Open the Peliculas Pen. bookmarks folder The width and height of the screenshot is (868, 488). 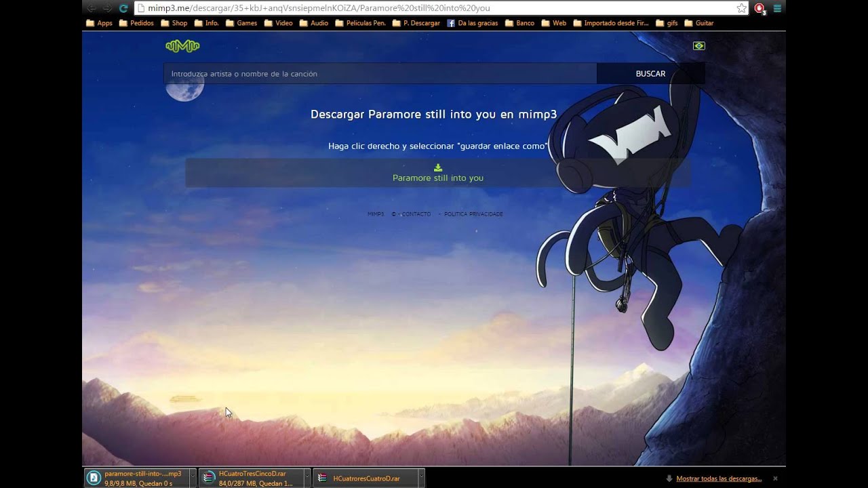click(x=360, y=23)
